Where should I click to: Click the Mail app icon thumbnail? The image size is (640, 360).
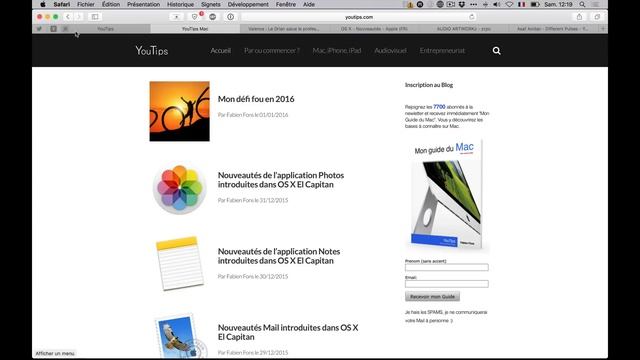pyautogui.click(x=181, y=336)
